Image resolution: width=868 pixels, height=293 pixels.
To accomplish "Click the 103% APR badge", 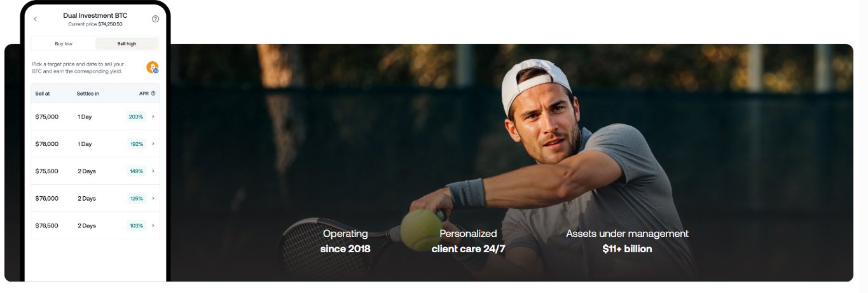I will pos(137,226).
